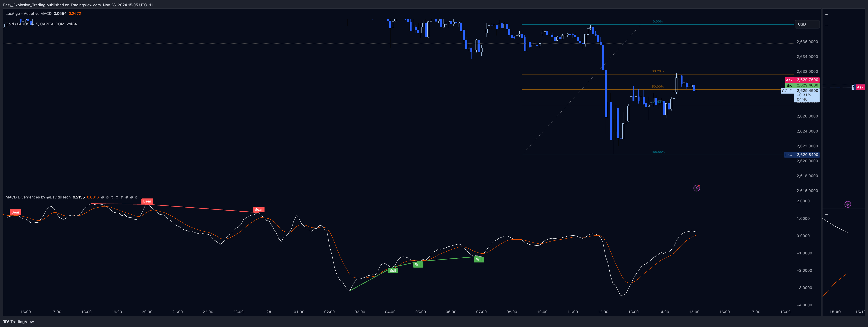Click the MACD Divergences by @DaviddTech legend
Image resolution: width=868 pixels, height=327 pixels.
38,197
